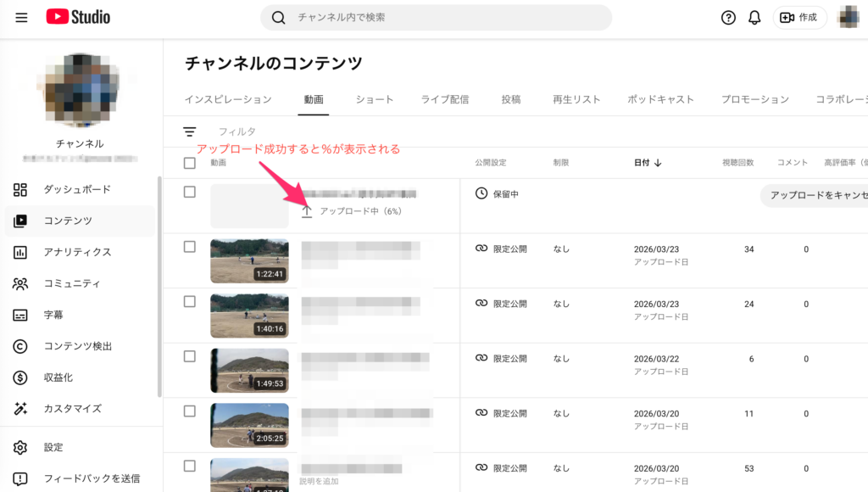
Task: Open the hamburger navigation menu
Action: pos(21,18)
